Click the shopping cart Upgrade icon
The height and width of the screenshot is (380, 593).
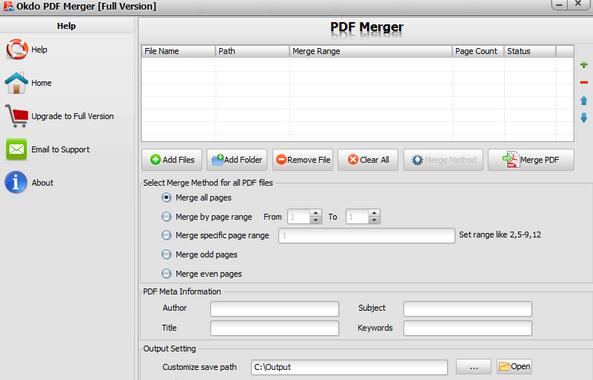click(x=17, y=116)
